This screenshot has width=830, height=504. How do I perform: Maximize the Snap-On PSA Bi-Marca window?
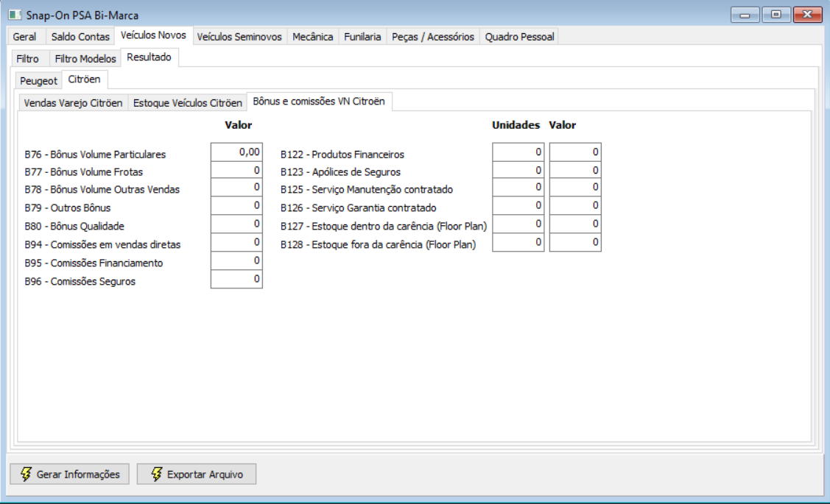(776, 15)
